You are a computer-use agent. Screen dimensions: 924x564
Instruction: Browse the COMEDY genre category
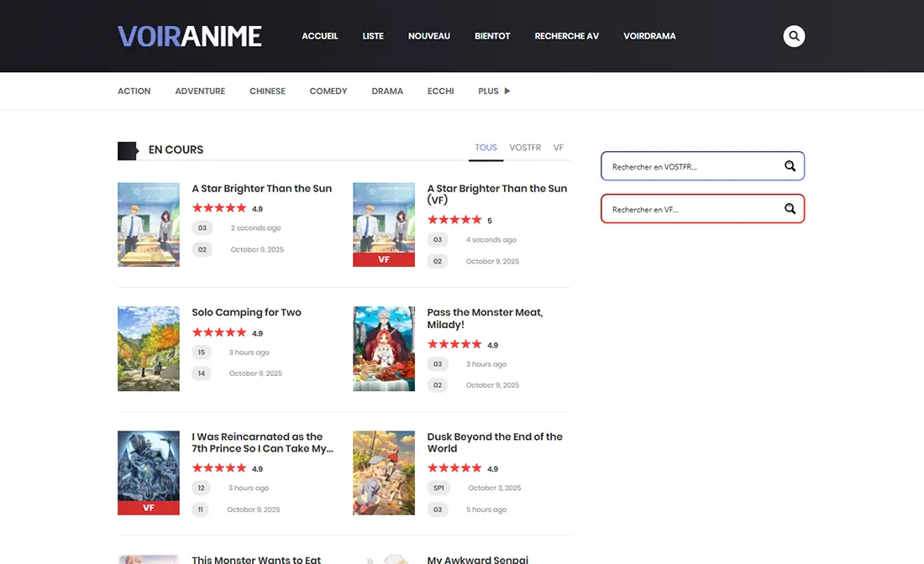point(328,91)
